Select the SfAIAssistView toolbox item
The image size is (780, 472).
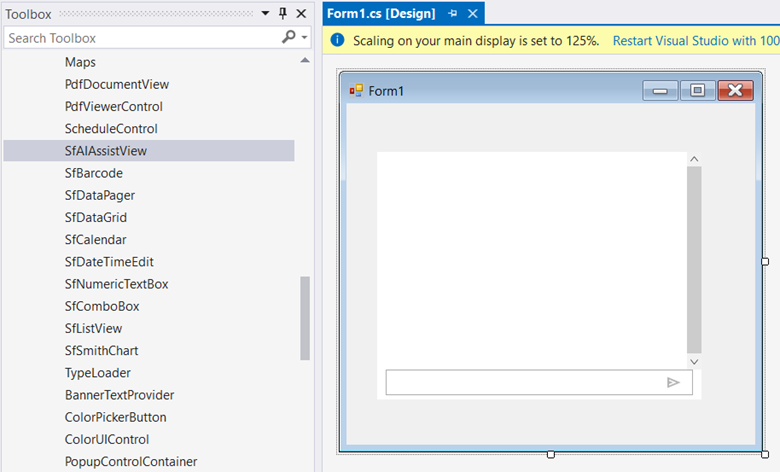(149, 151)
